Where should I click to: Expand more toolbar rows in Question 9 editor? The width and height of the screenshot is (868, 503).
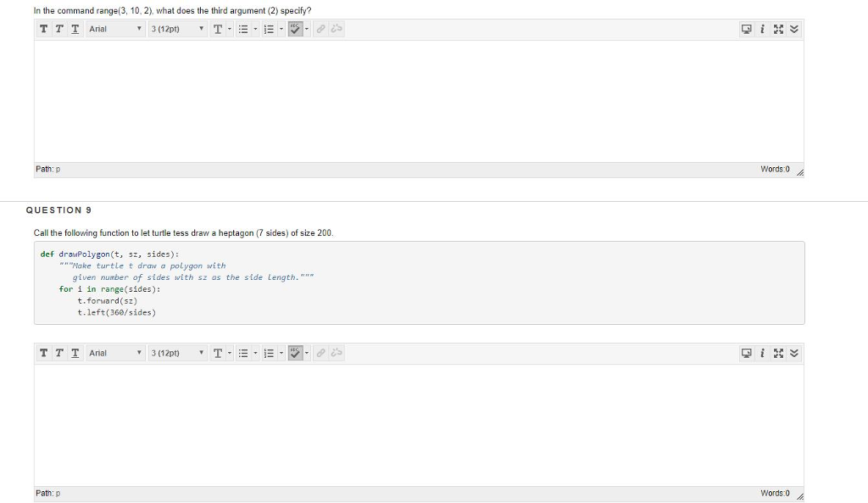pos(793,353)
